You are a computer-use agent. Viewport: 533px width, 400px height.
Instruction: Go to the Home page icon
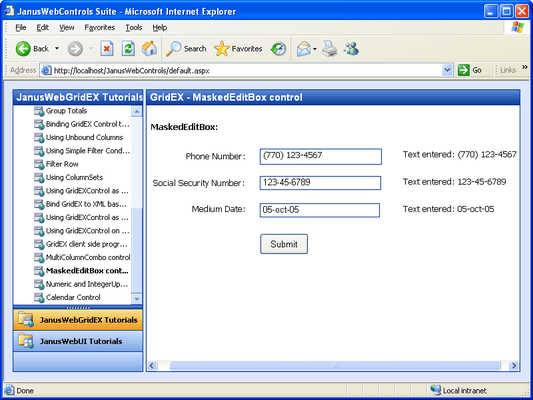pos(149,49)
